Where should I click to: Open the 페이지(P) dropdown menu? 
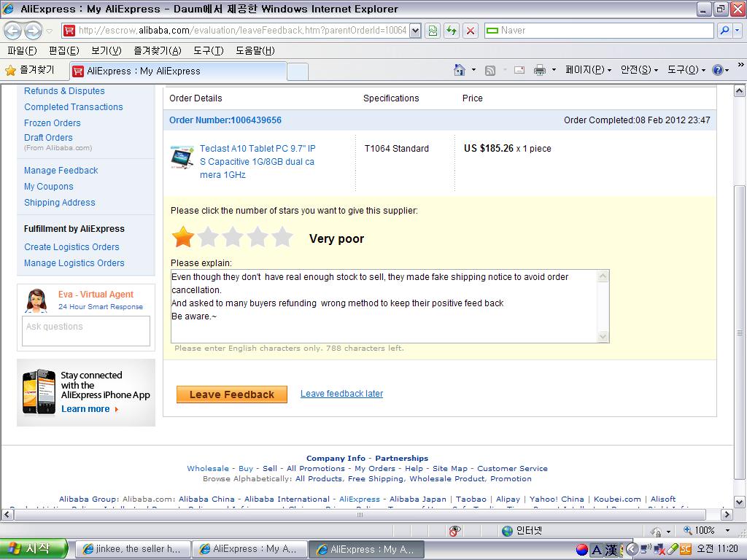589,70
